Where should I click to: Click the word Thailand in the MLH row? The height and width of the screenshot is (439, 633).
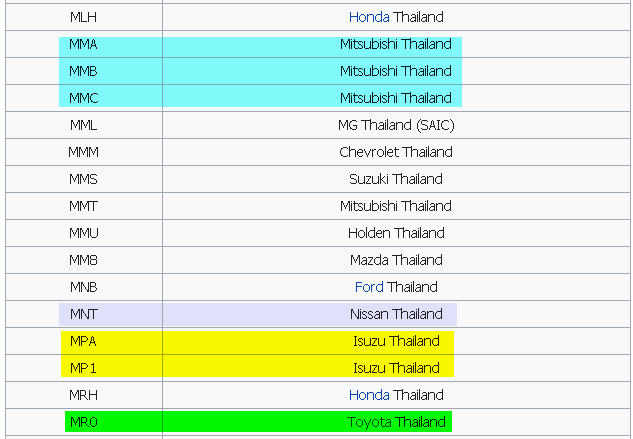tap(418, 17)
